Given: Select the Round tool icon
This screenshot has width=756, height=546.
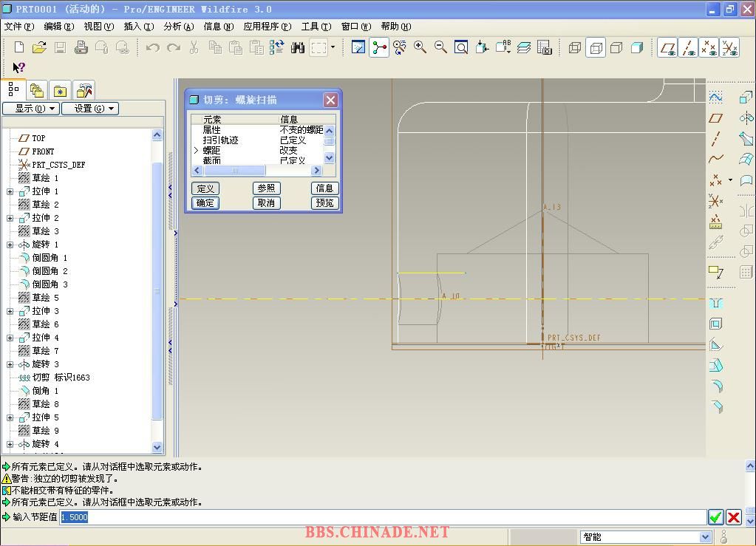Looking at the screenshot, I should tap(717, 386).
